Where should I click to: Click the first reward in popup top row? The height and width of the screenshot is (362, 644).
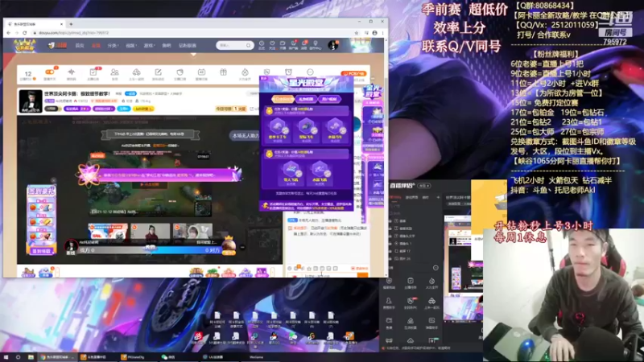278,130
